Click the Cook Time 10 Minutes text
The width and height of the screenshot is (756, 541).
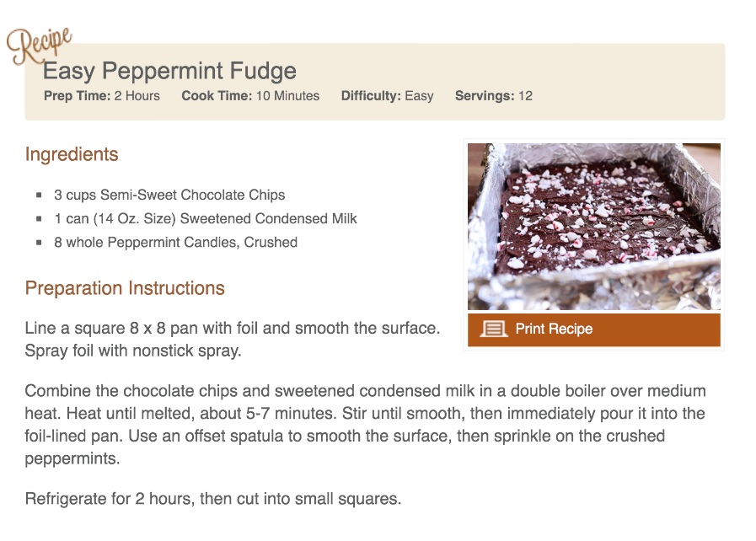tap(250, 96)
